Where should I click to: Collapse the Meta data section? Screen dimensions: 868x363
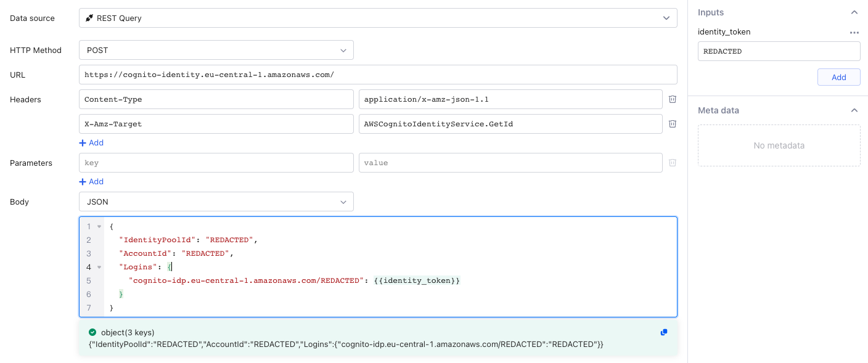(854, 110)
